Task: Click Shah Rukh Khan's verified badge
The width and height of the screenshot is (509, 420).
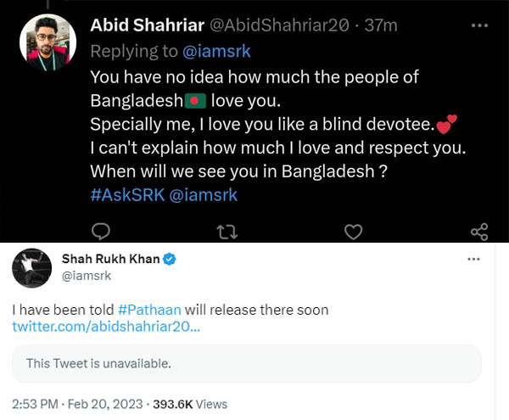Action: 170,259
